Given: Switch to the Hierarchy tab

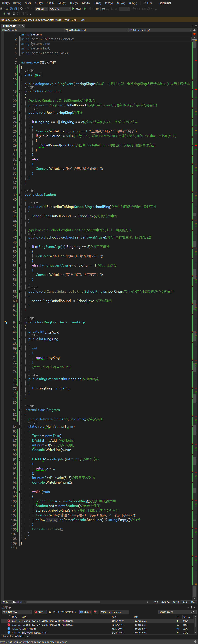Looking at the screenshot, I should [x=7, y=636].
